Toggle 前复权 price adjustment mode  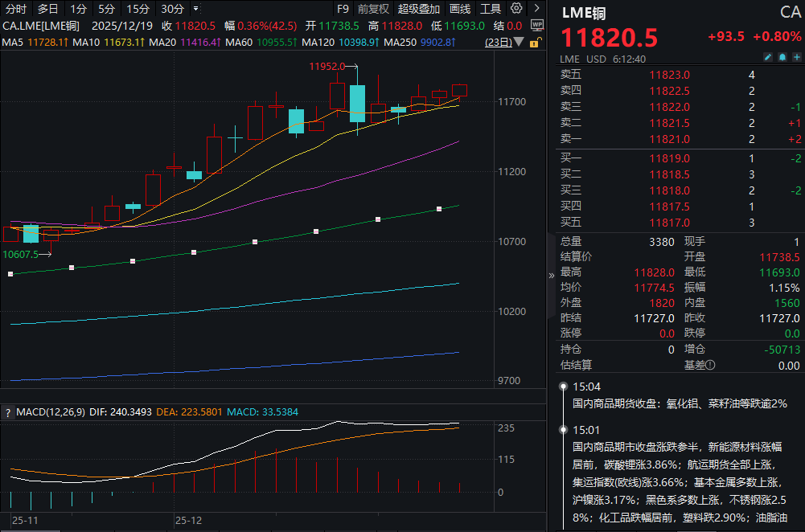point(373,9)
